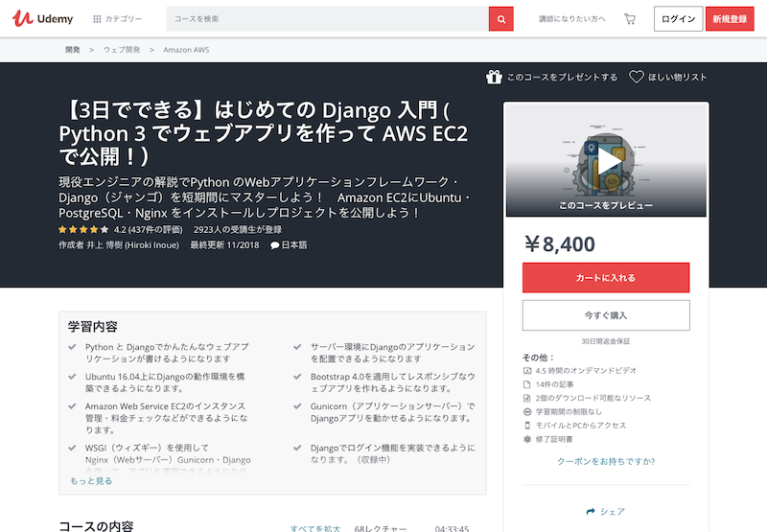Focus the コースを検索 search field
The height and width of the screenshot is (532, 767).
pyautogui.click(x=327, y=18)
